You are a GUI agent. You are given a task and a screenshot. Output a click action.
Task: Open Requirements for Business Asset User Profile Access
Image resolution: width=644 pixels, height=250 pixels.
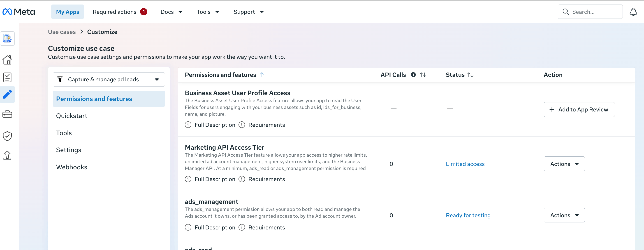click(266, 125)
